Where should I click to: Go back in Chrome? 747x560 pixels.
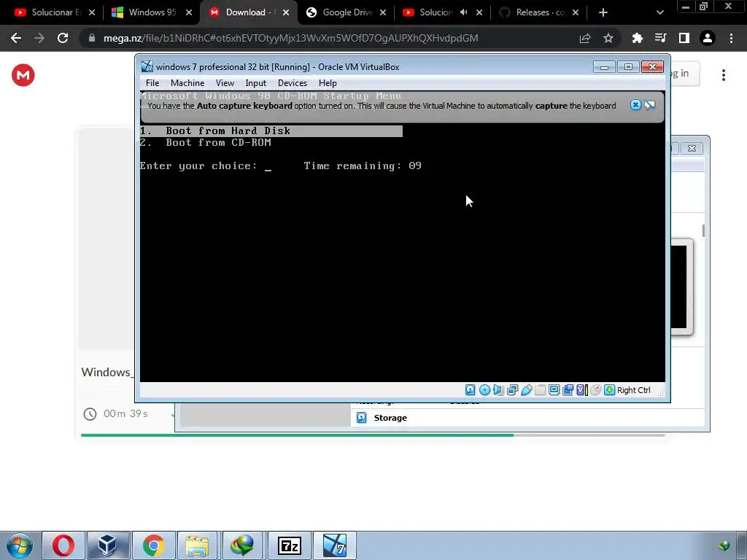tap(16, 38)
